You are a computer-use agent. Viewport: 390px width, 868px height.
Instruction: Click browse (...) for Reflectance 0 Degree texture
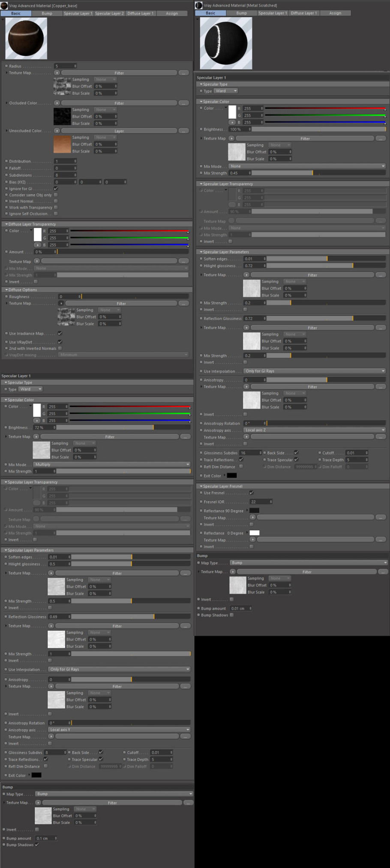pyautogui.click(x=381, y=540)
